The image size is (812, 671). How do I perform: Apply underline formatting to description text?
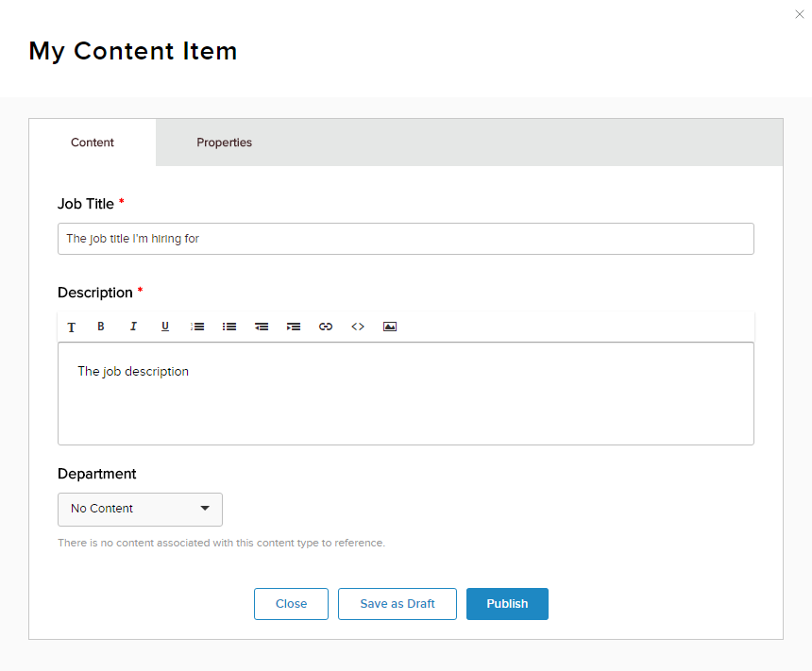165,327
